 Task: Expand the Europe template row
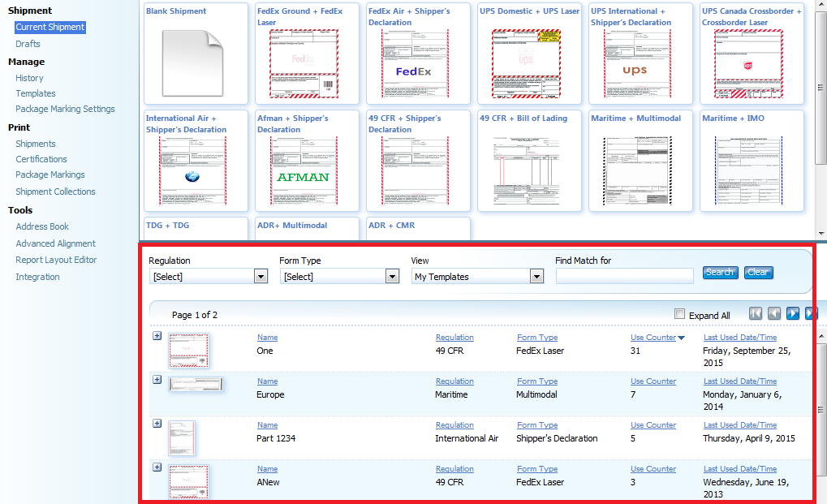[157, 380]
